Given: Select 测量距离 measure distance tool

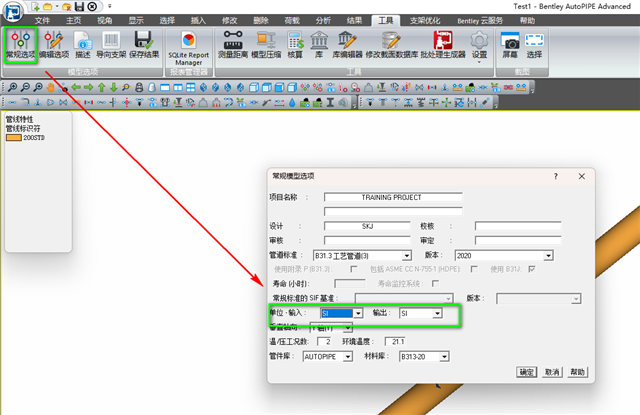Looking at the screenshot, I should 233,44.
